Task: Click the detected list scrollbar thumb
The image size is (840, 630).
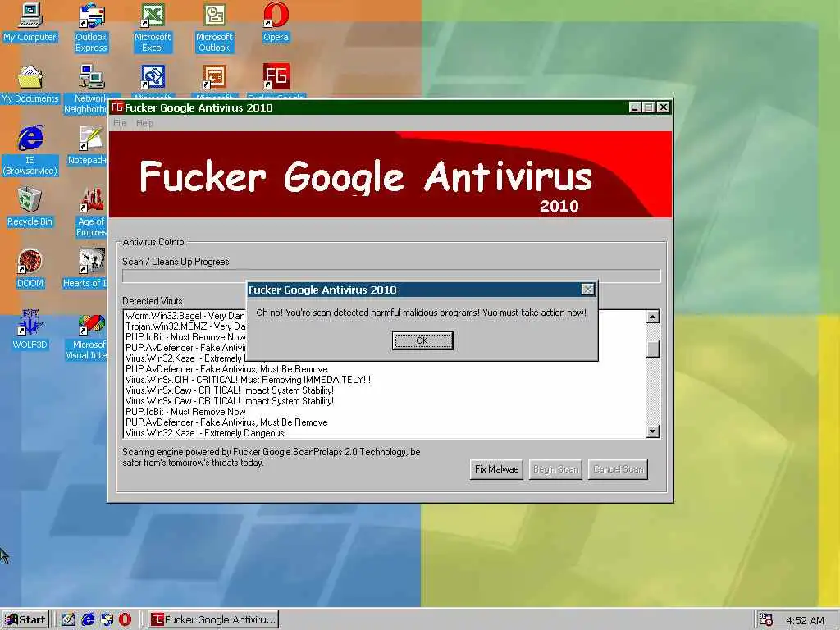Action: pyautogui.click(x=652, y=349)
